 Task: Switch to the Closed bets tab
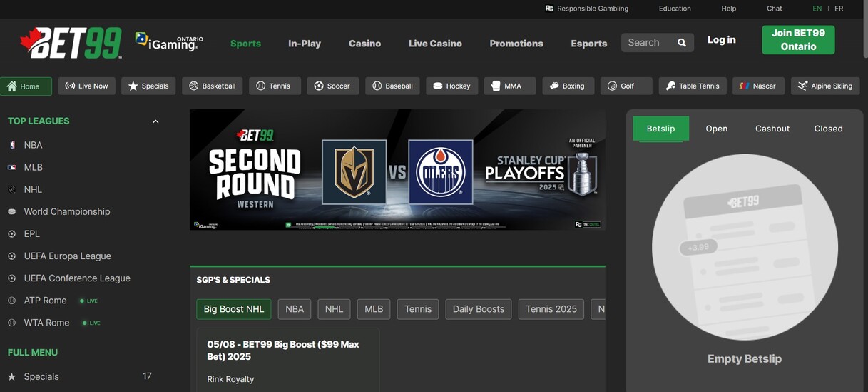click(829, 129)
